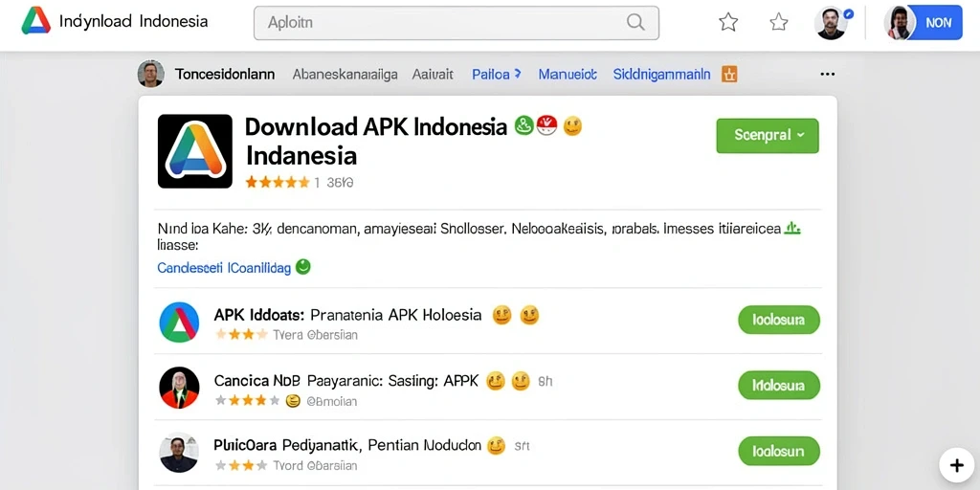
Task: Open the Siddnigammanln tab
Action: 662,75
